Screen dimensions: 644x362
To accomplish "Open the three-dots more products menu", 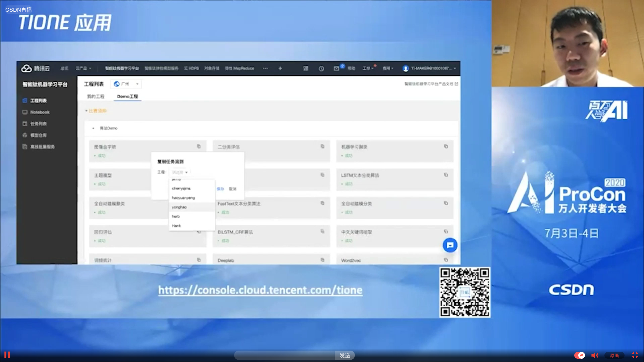I will [x=265, y=68].
